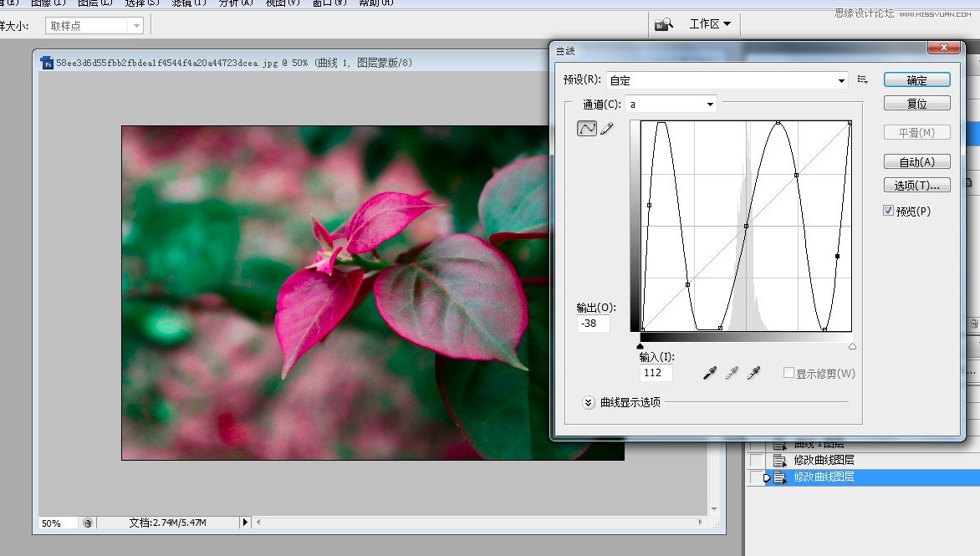Click the horizontal scrollbar right arrow

[700, 523]
